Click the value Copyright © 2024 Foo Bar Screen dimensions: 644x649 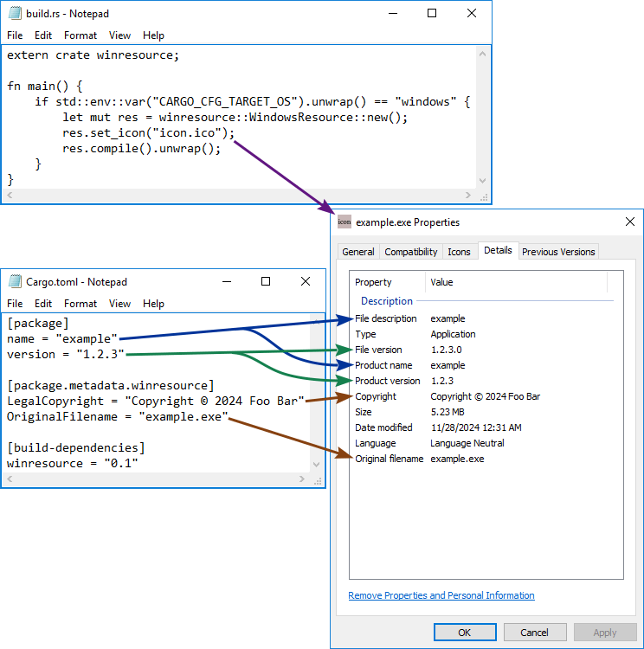pos(486,396)
